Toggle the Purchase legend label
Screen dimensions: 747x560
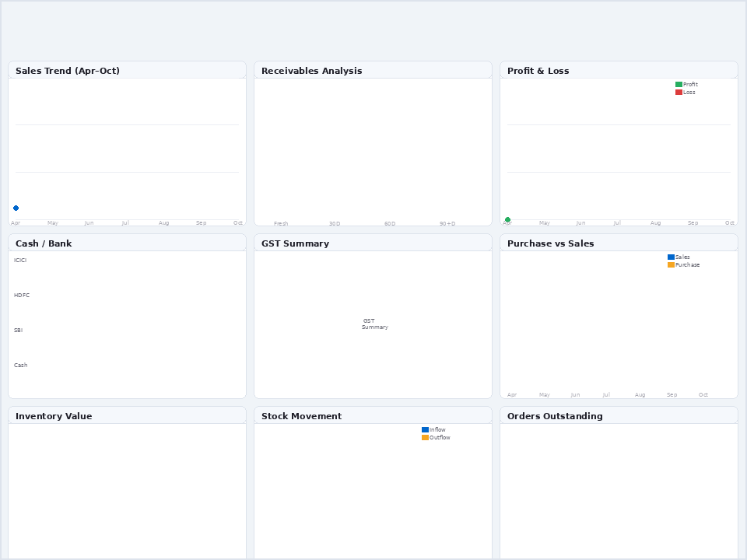(x=687, y=264)
